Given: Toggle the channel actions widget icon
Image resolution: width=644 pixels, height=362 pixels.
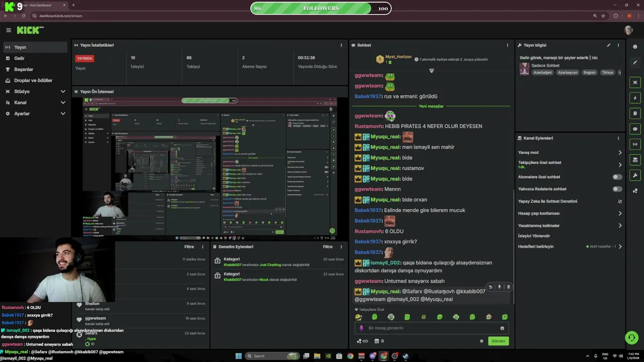Looking at the screenshot, I should click(x=635, y=160).
